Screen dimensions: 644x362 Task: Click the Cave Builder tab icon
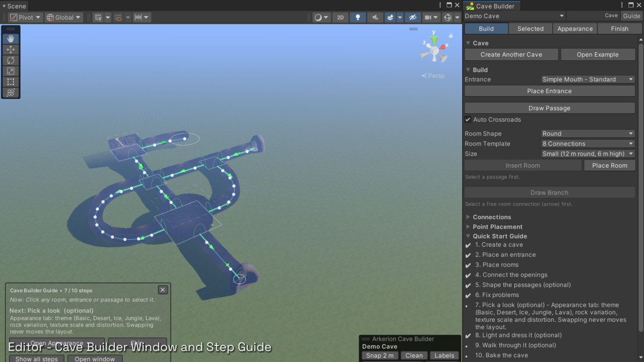tap(470, 6)
